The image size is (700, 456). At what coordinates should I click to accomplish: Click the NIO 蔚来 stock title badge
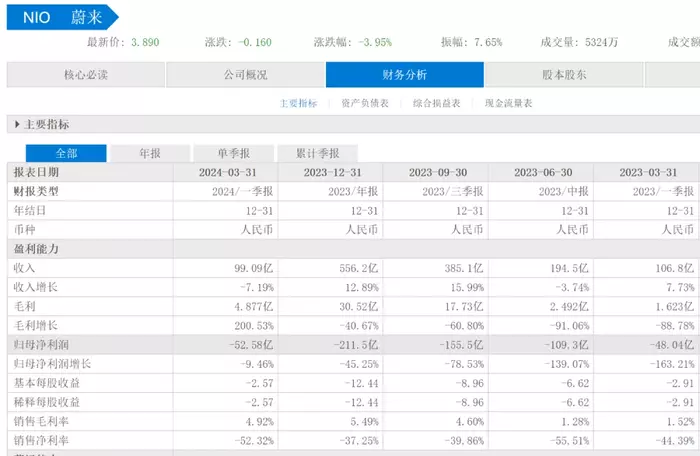pyautogui.click(x=58, y=17)
